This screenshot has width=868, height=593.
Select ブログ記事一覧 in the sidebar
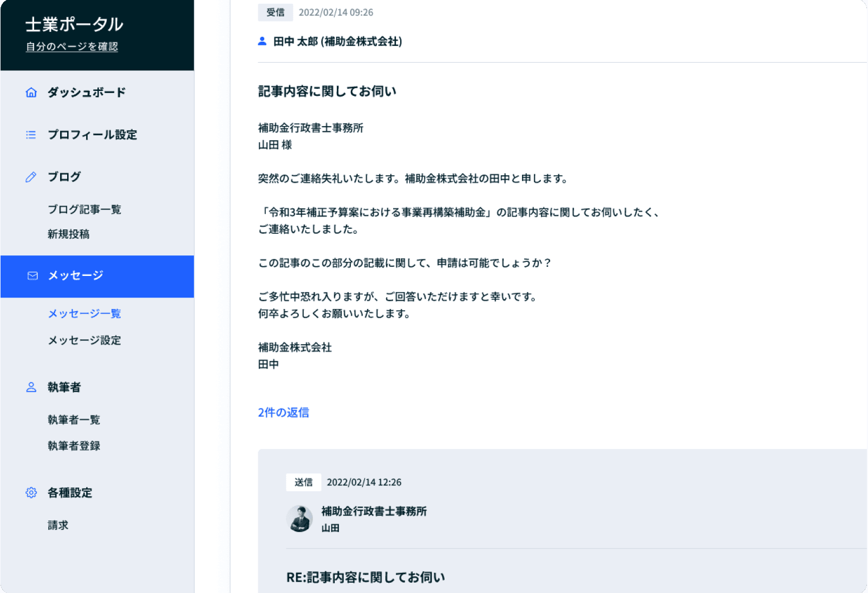pos(84,209)
